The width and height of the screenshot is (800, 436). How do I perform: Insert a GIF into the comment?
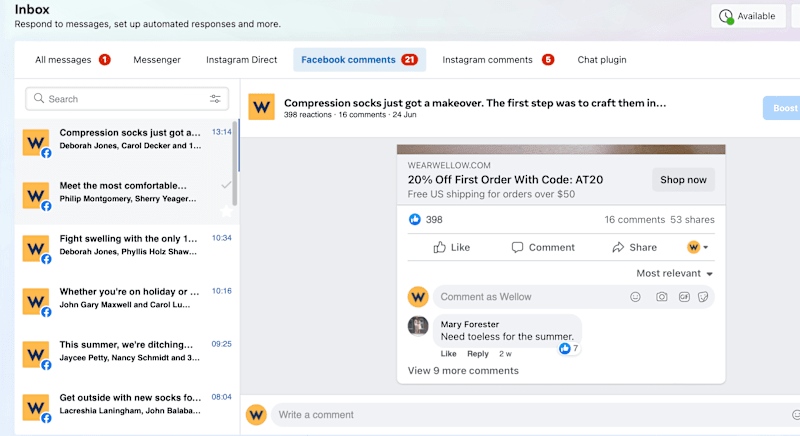(x=684, y=297)
